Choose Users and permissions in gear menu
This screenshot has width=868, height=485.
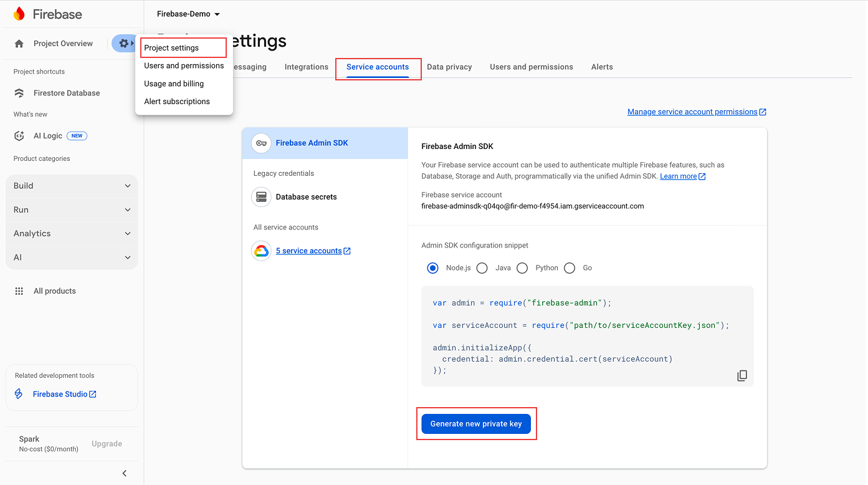184,65
